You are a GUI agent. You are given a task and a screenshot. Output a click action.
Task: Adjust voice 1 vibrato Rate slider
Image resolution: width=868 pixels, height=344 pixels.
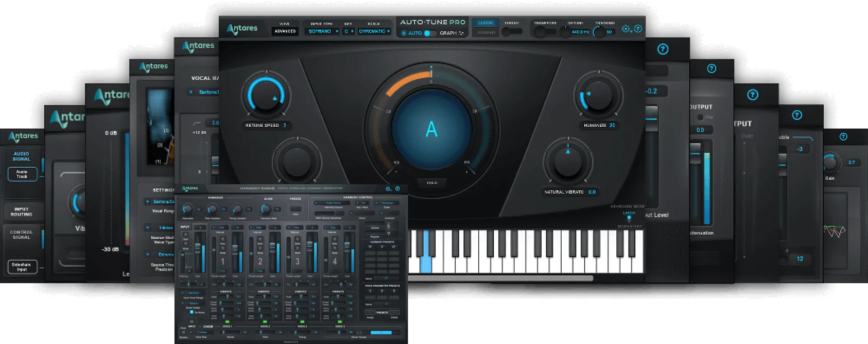click(226, 297)
